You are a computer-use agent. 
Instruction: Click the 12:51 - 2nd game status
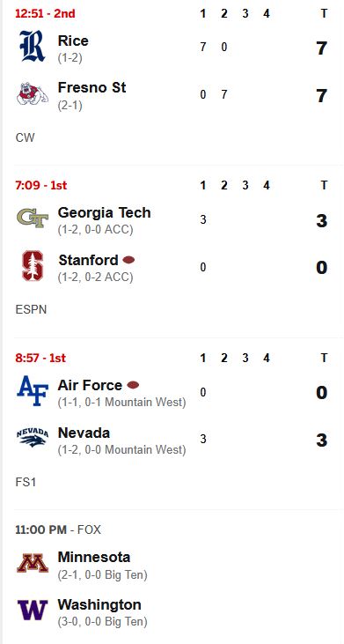tap(45, 13)
